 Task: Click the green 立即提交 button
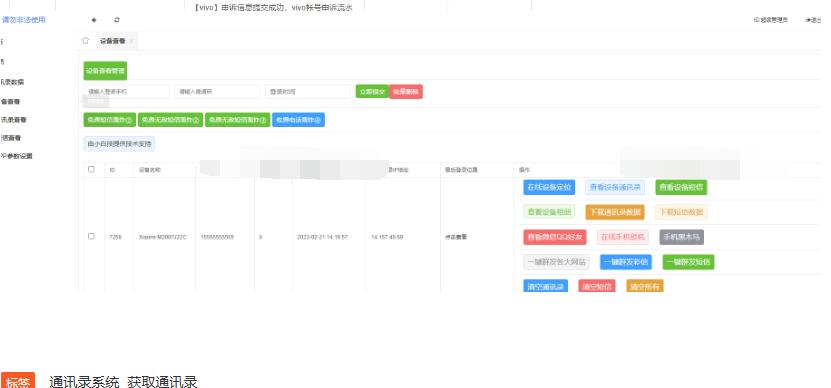click(x=373, y=92)
